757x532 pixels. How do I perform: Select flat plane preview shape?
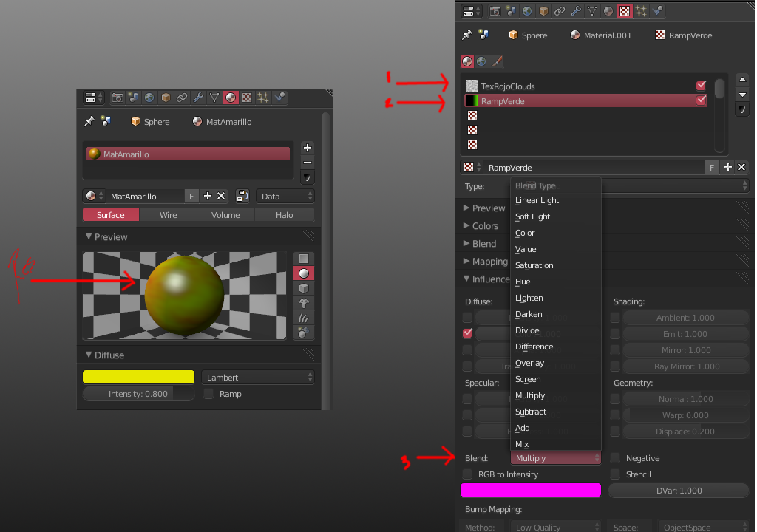pos(304,259)
